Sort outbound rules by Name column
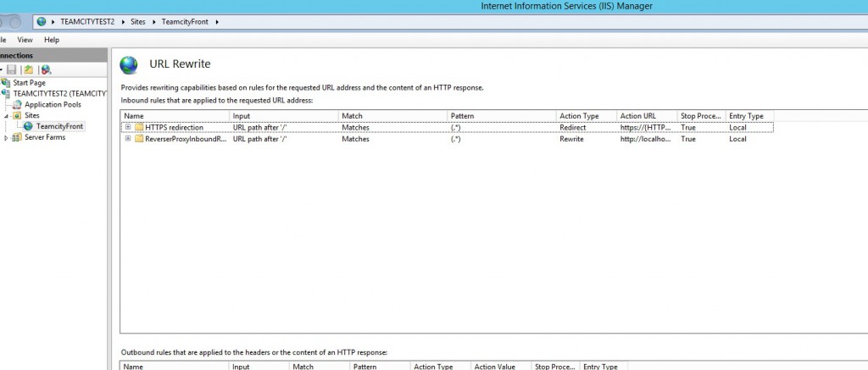Screen dimensions: 868x370 [175, 366]
